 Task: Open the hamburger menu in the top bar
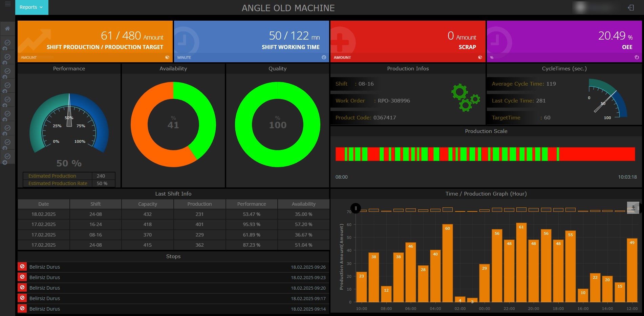pyautogui.click(x=7, y=4)
